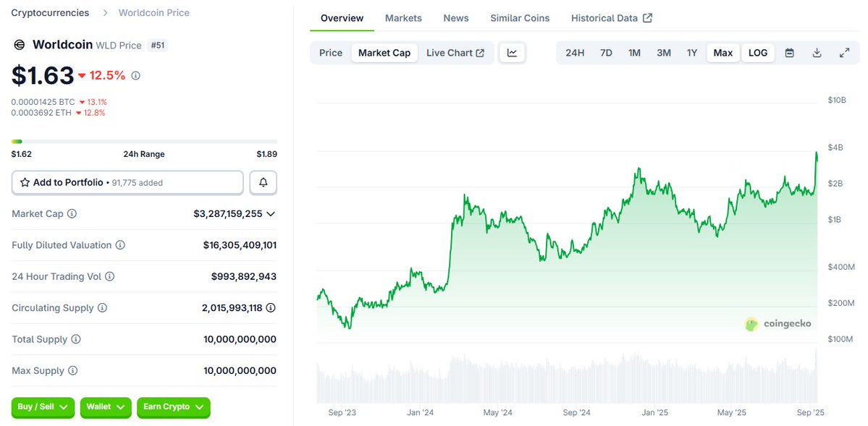Image resolution: width=868 pixels, height=426 pixels.
Task: Open the Earn Crypto dropdown
Action: 173,407
